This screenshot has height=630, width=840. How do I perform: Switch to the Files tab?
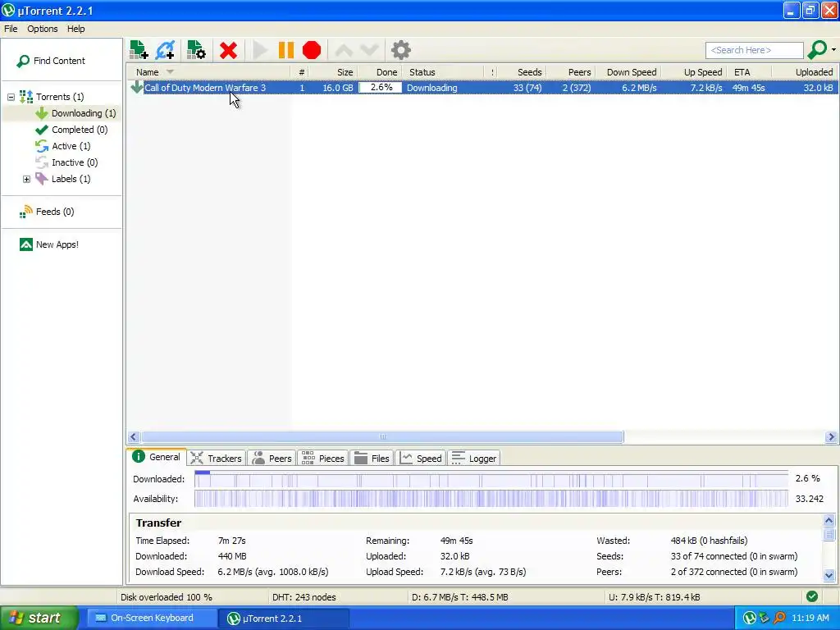tap(372, 459)
